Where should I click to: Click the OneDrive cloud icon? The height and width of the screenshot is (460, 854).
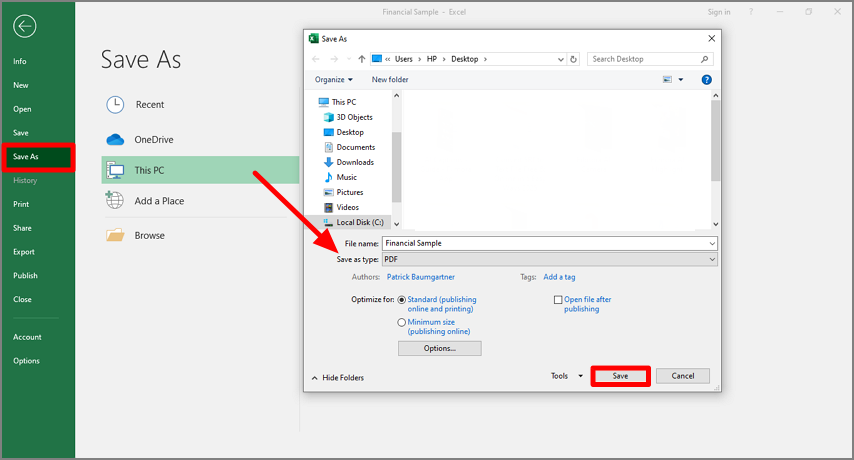tap(115, 140)
